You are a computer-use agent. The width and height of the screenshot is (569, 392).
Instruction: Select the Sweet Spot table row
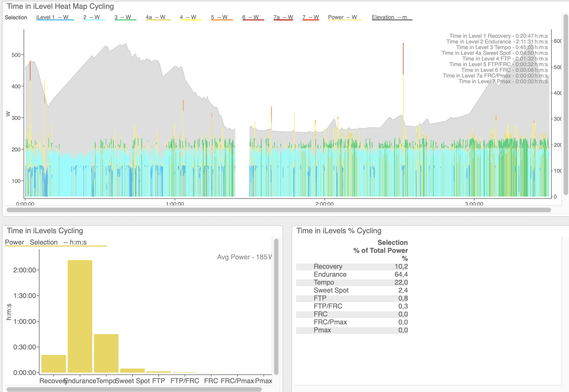coord(352,290)
